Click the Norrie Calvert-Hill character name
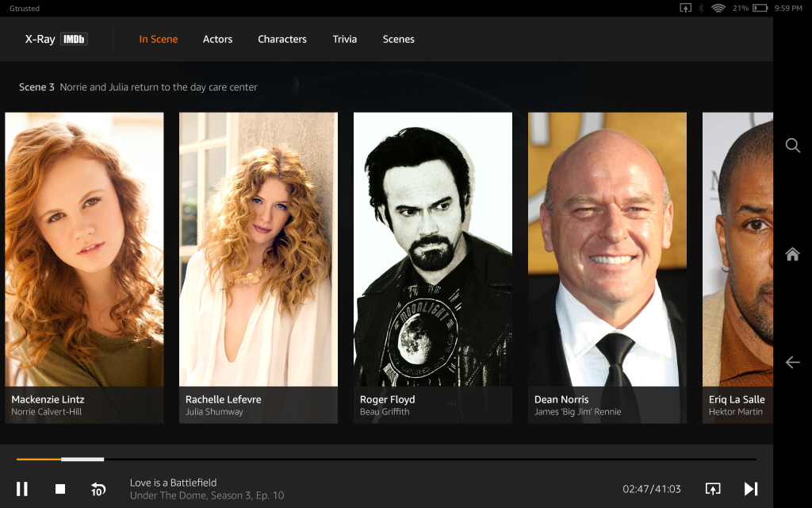The image size is (812, 508). coord(47,412)
